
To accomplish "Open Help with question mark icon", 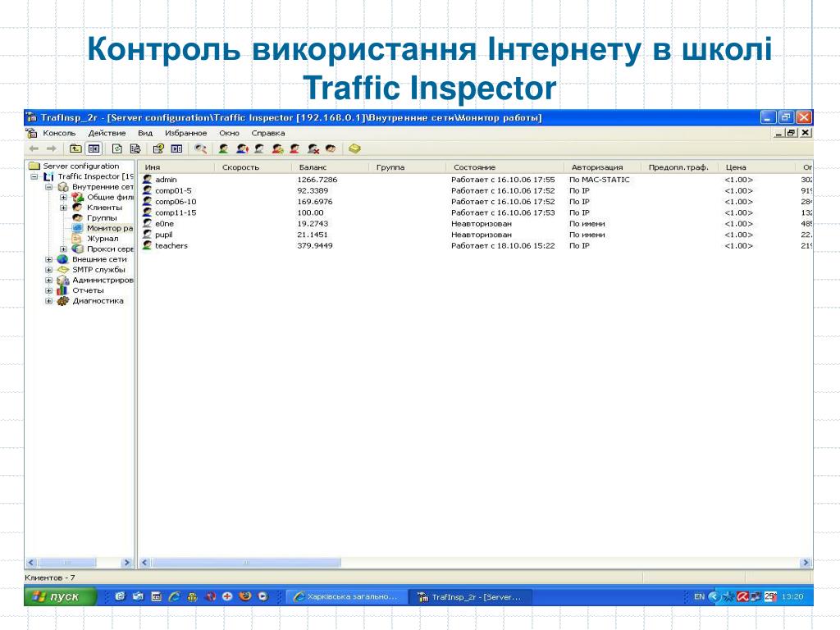I will [158, 149].
